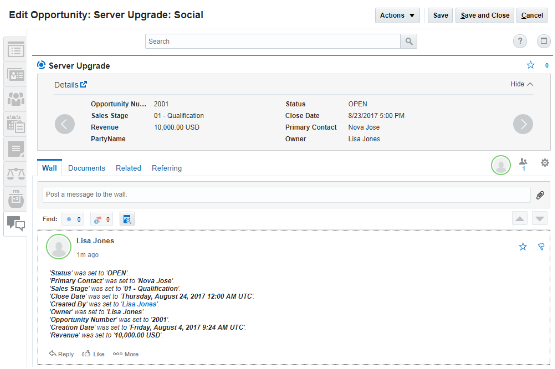Click the flag count next to header star
Image resolution: width=555 pixels, height=369 pixels.
coord(547,65)
